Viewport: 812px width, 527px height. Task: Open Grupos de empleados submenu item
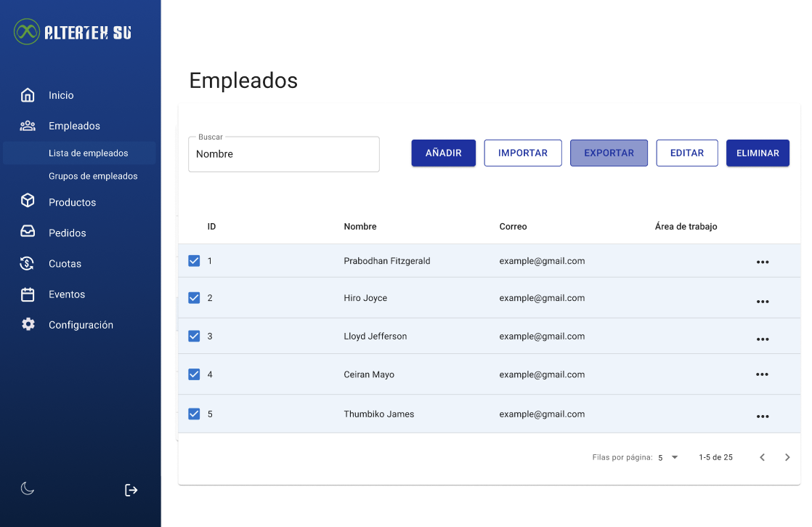[x=93, y=176]
